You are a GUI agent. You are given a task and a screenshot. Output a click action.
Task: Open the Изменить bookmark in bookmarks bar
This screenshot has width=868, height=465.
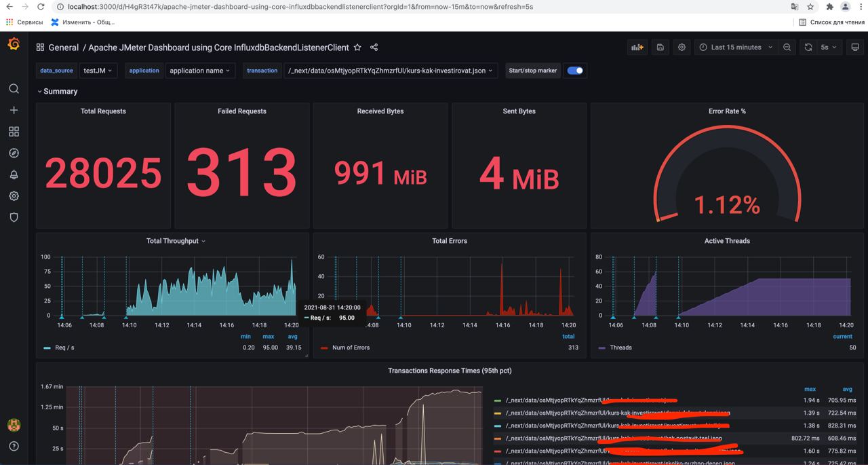tap(83, 22)
